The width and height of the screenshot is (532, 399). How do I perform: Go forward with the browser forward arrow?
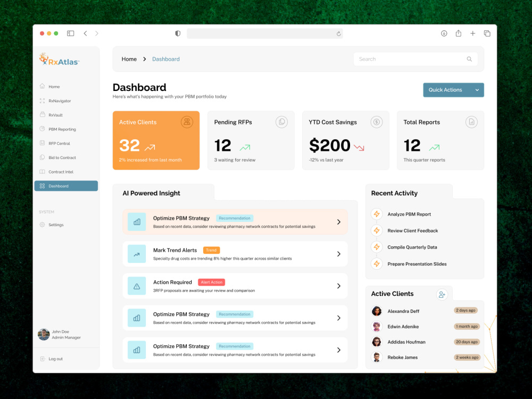coord(97,33)
